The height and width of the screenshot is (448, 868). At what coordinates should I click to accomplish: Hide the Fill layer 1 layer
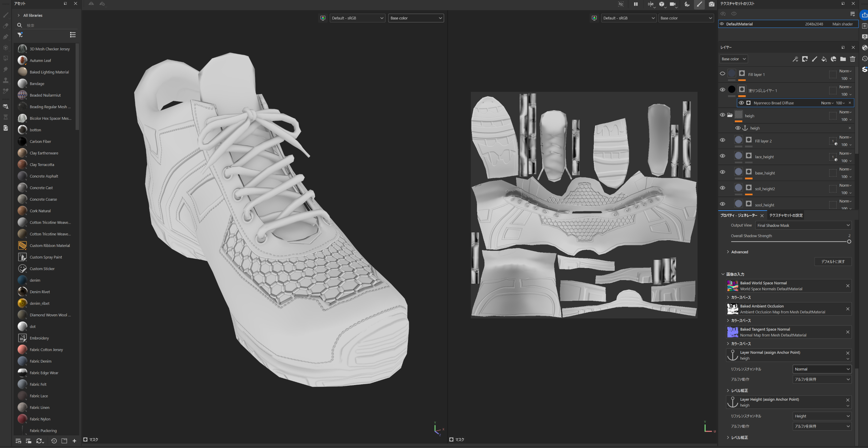[722, 73]
